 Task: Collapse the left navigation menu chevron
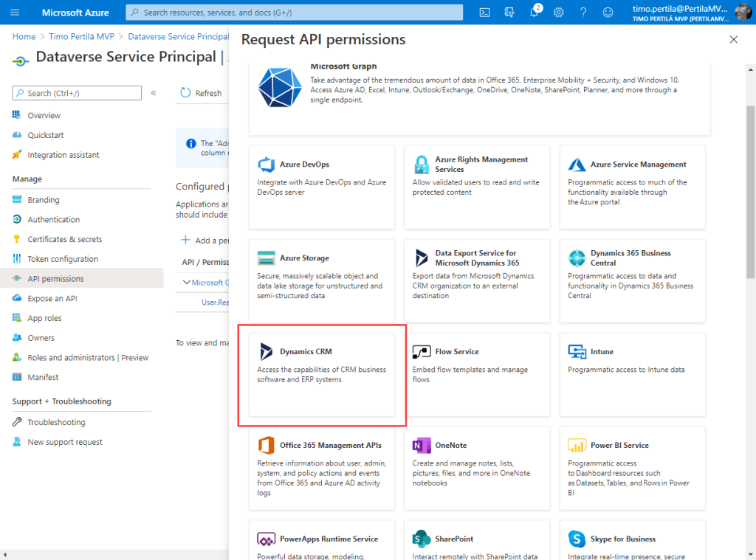(x=154, y=93)
